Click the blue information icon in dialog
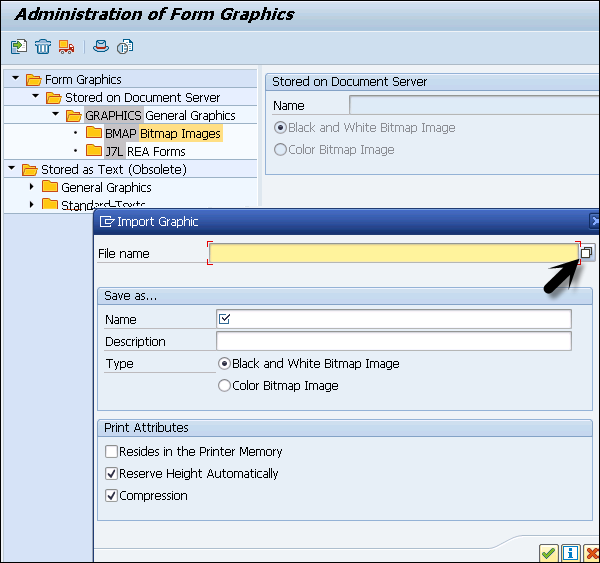The height and width of the screenshot is (563, 600). point(570,552)
